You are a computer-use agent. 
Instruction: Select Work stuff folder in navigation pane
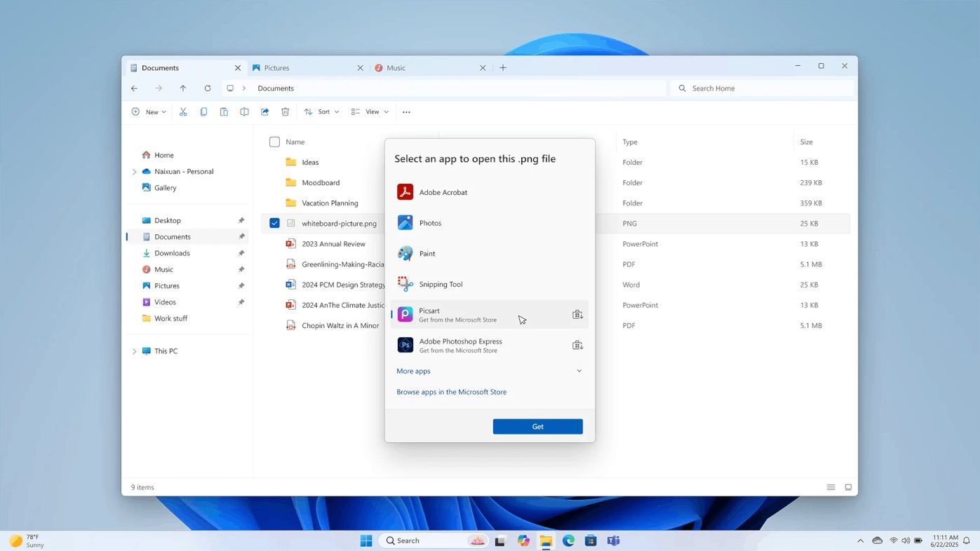[187, 318]
